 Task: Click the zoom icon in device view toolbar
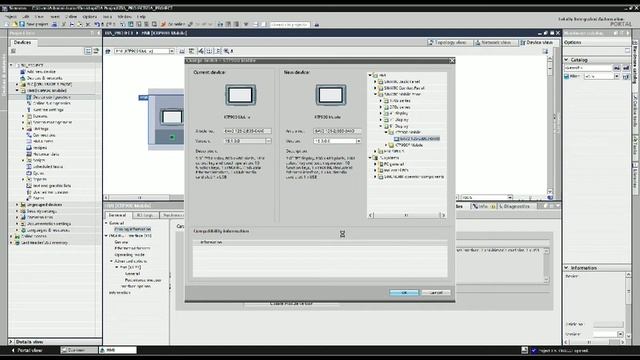[x=227, y=51]
